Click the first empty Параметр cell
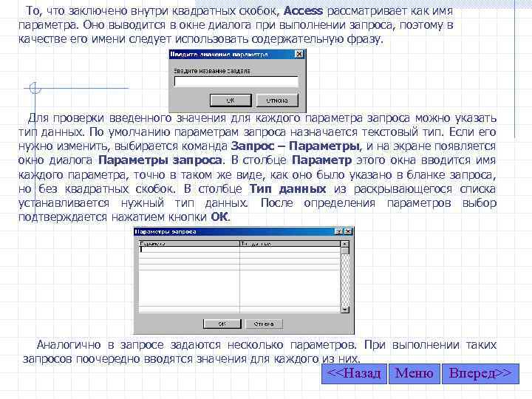This screenshot has height=399, width=532. 189,250
